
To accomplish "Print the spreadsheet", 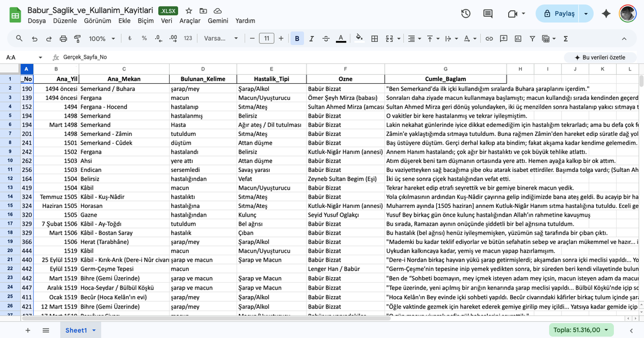I will click(63, 39).
